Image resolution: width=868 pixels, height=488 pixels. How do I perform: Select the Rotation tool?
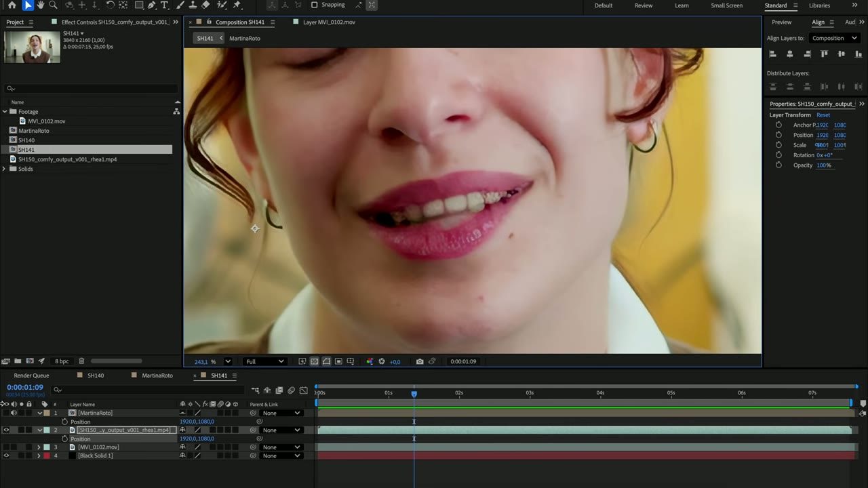(111, 5)
